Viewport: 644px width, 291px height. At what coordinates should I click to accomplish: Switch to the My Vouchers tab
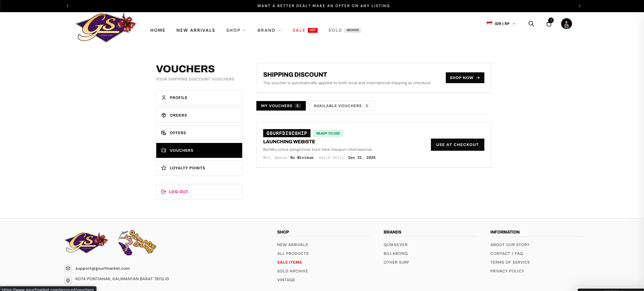pos(281,106)
